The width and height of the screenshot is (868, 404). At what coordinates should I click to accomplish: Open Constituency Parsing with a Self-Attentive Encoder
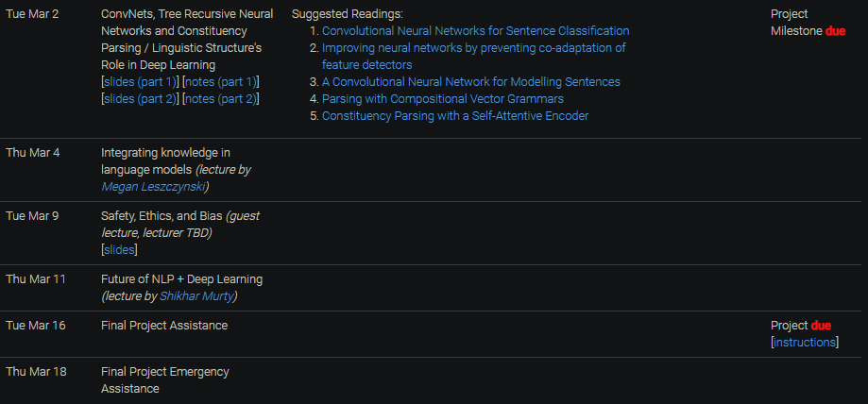455,116
